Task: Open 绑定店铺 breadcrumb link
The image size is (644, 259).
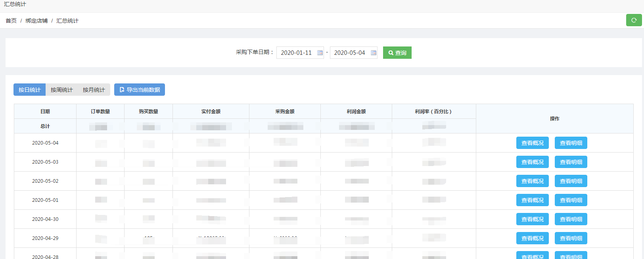Action: click(x=36, y=21)
